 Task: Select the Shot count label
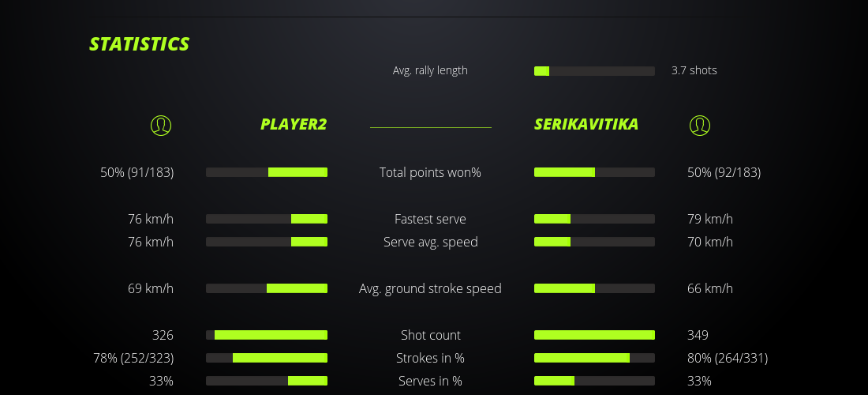[x=430, y=335]
